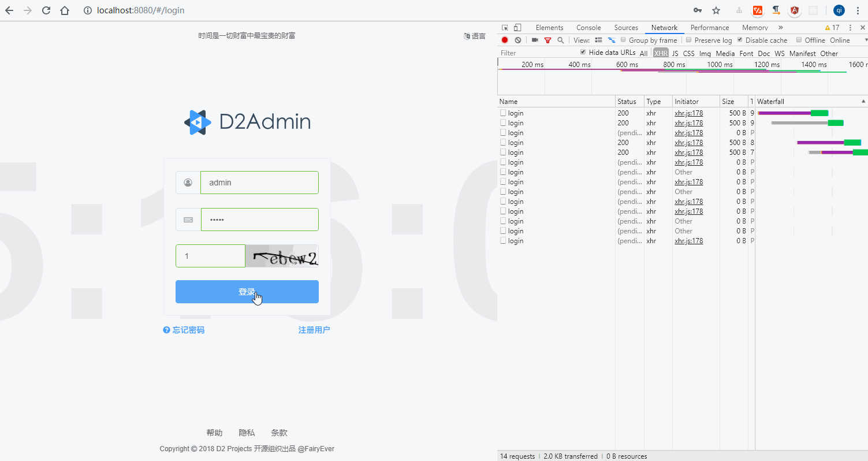The image size is (868, 461).
Task: Capture screenshots camera icon in Network panel
Action: pos(535,40)
